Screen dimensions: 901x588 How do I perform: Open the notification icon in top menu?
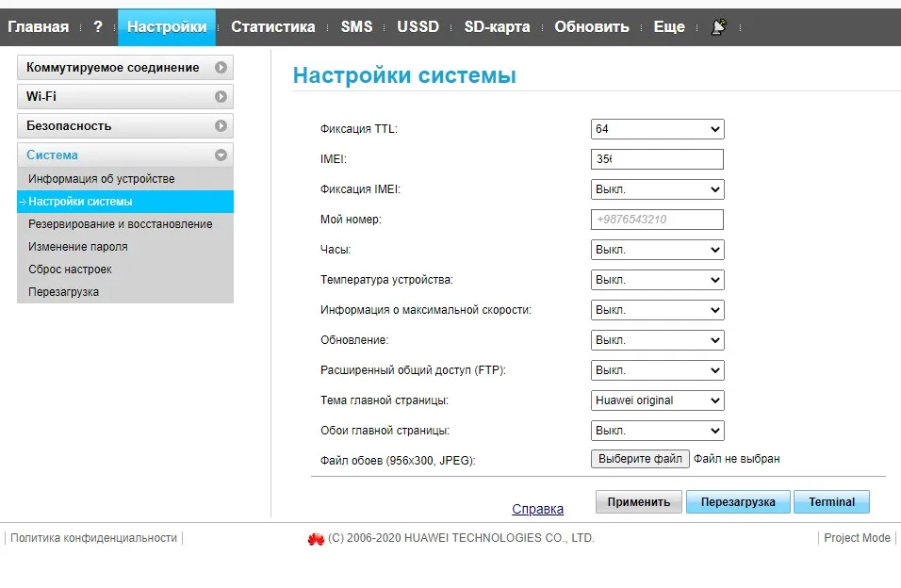coord(718,27)
